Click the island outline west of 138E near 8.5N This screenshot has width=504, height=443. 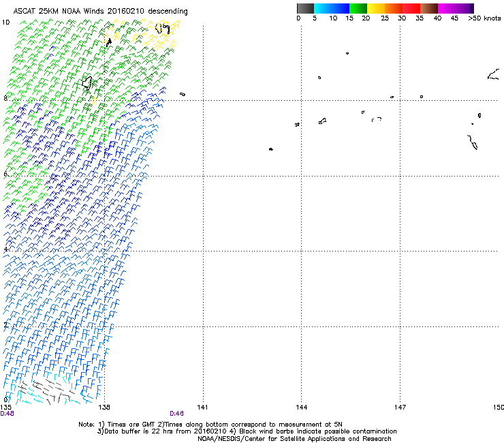pos(87,83)
